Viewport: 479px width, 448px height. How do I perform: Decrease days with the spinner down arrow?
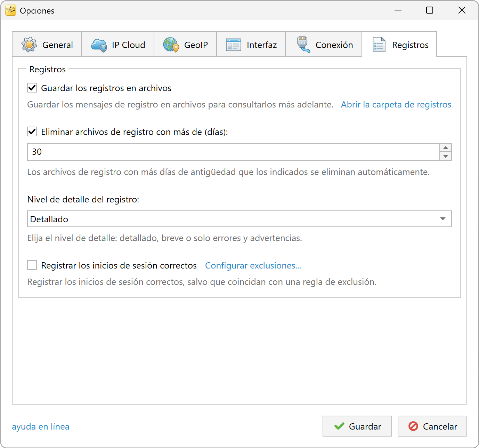446,157
